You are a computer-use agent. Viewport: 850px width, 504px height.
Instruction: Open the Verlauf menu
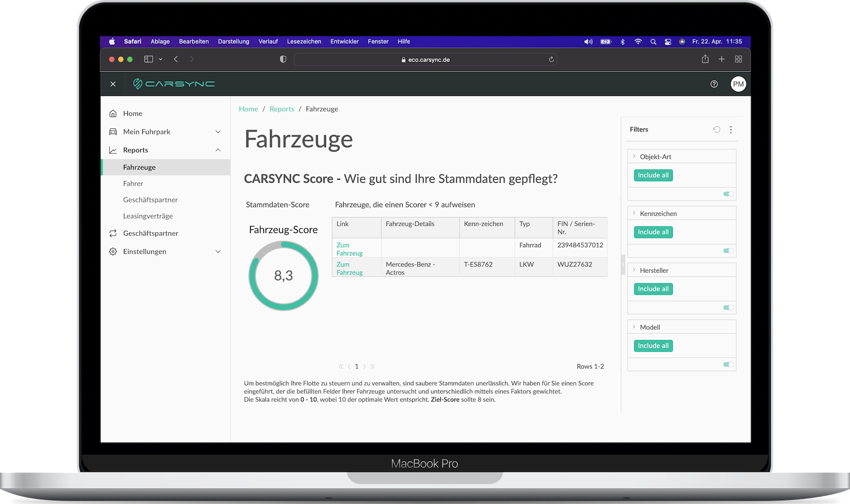click(268, 42)
